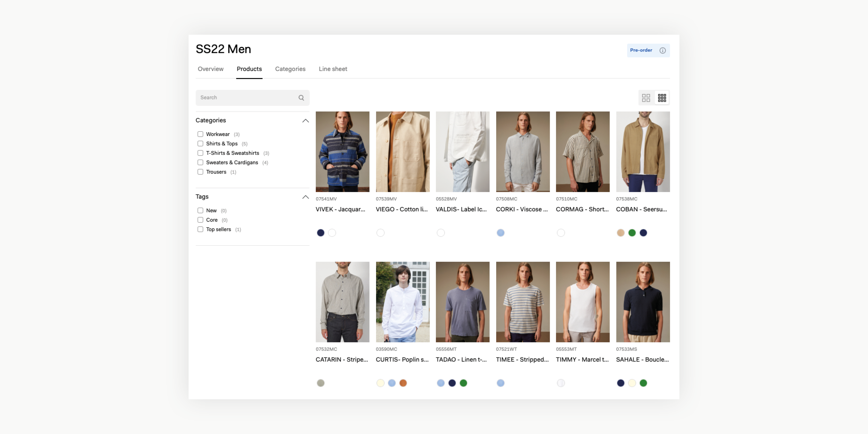Image resolution: width=868 pixels, height=434 pixels.
Task: Enable the New tag filter
Action: [201, 211]
